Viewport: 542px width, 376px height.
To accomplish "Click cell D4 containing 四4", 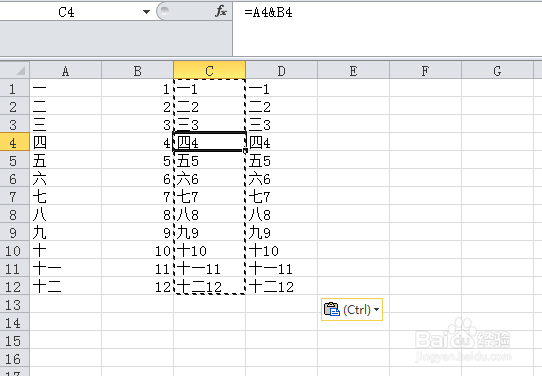I will 281,142.
